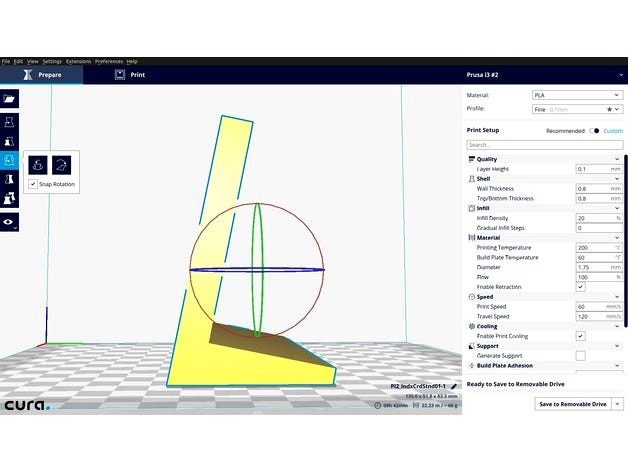Toggle the Snap Rotation checkbox
Image resolution: width=628 pixels, height=472 pixels.
coord(33,184)
